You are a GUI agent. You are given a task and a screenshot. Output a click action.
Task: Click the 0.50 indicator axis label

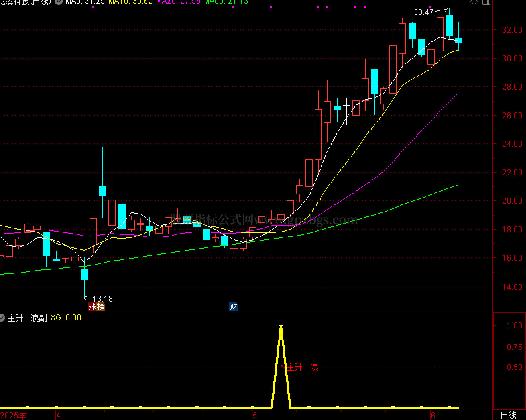click(x=515, y=367)
